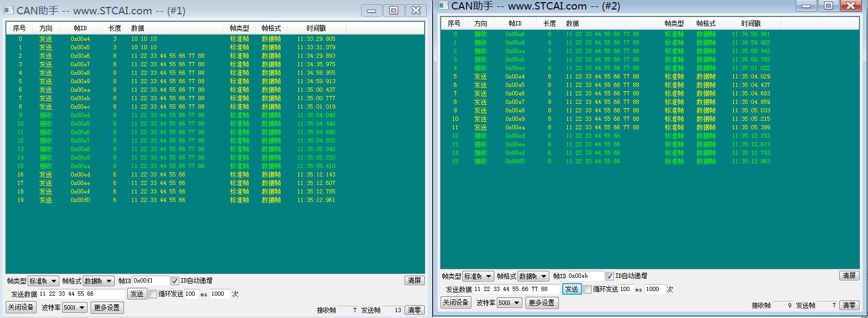Open 帧类型 dropdown in window #1
Viewport: 868px width, 318px height.
[43, 281]
